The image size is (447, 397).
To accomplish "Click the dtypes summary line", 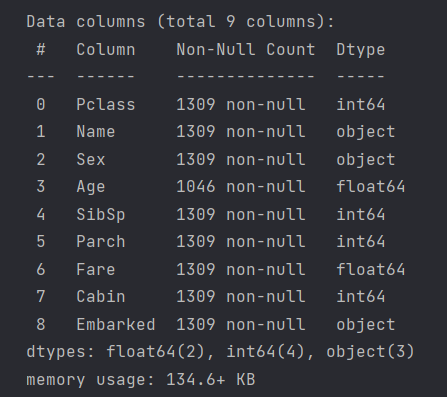I will click(x=220, y=352).
